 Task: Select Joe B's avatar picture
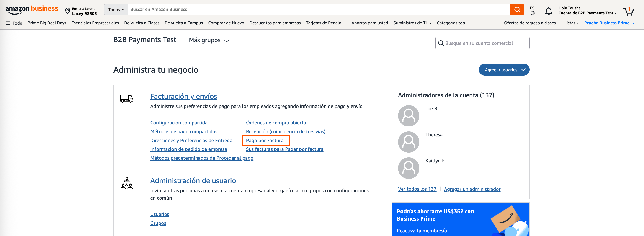click(x=409, y=115)
